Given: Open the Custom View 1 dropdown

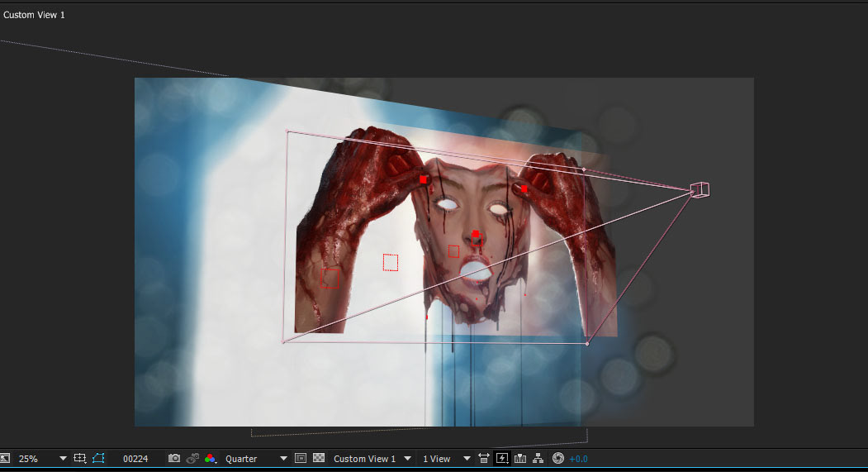Looking at the screenshot, I should coord(372,459).
